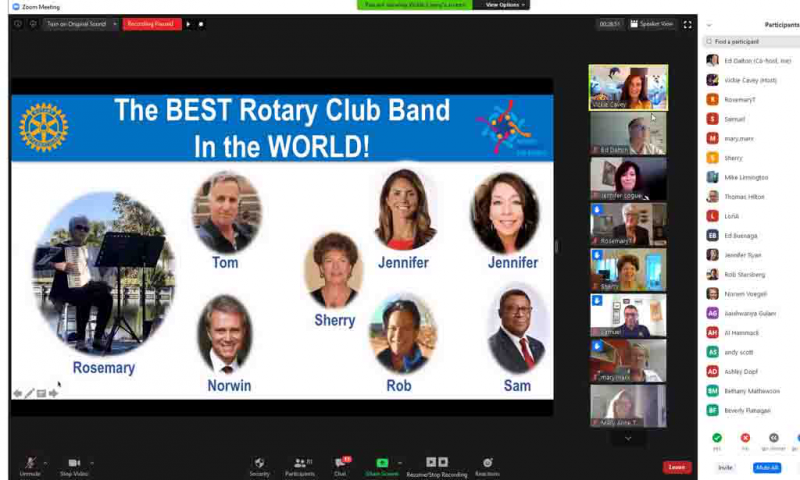Open video options arrow next to Stop Video
This screenshot has height=480, width=800.
pos(92,463)
